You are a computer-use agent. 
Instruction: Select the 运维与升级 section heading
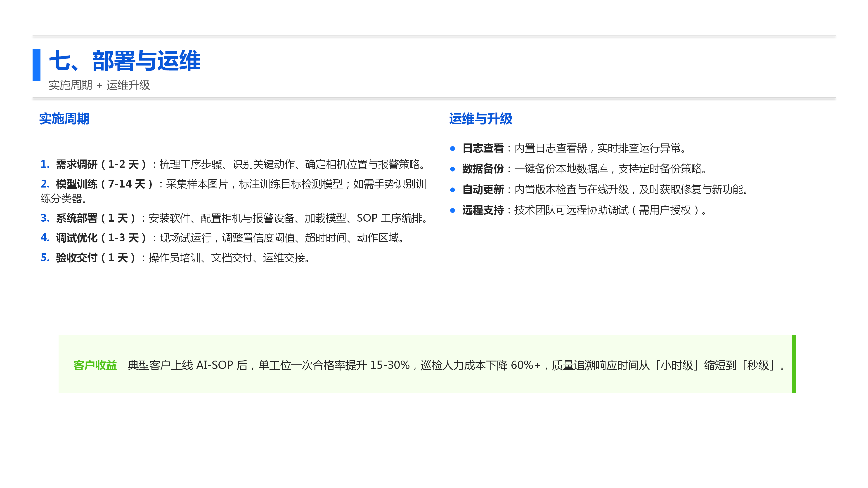480,119
